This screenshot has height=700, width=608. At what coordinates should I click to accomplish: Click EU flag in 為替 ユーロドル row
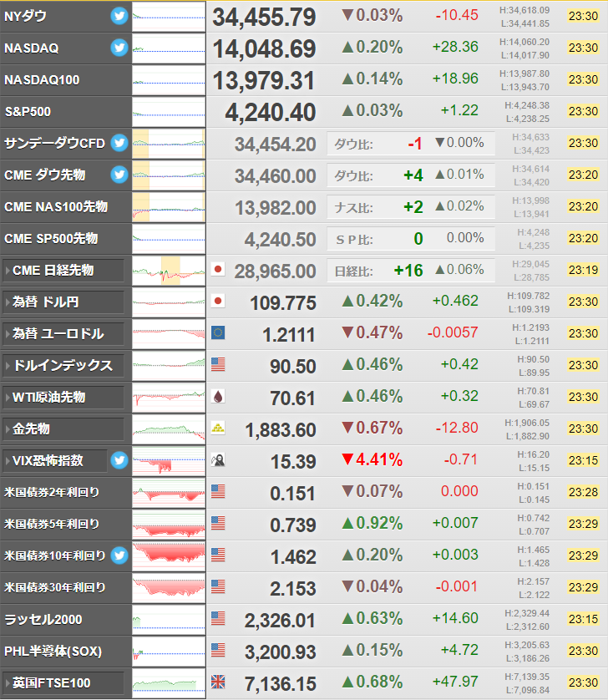coord(218,332)
